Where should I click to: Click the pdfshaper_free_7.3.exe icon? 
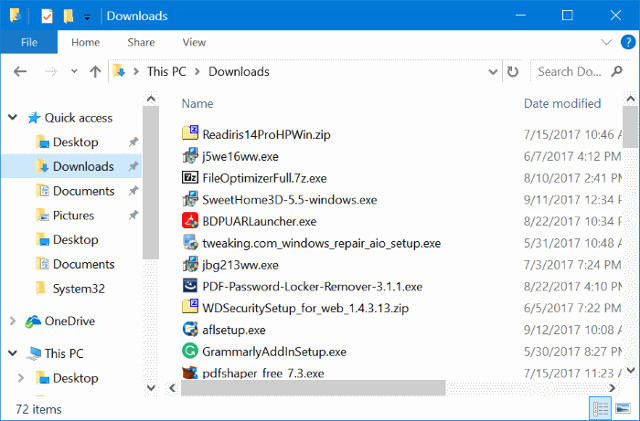[190, 372]
